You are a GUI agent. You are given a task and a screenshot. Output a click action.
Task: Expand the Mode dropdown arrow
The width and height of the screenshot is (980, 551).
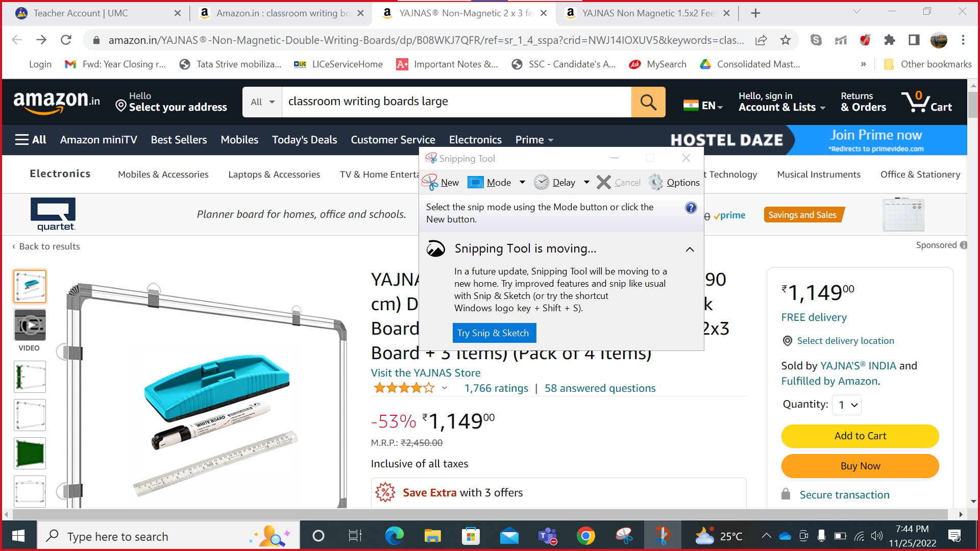pyautogui.click(x=522, y=182)
